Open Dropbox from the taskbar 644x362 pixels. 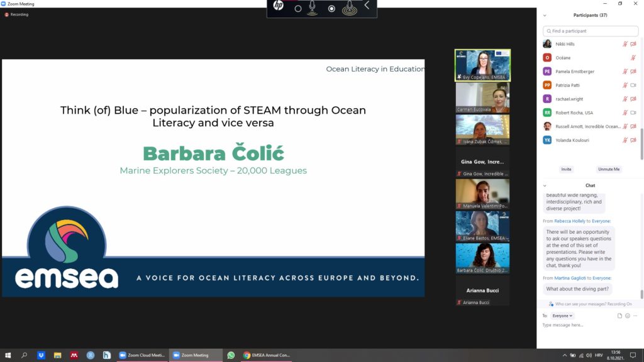41,355
